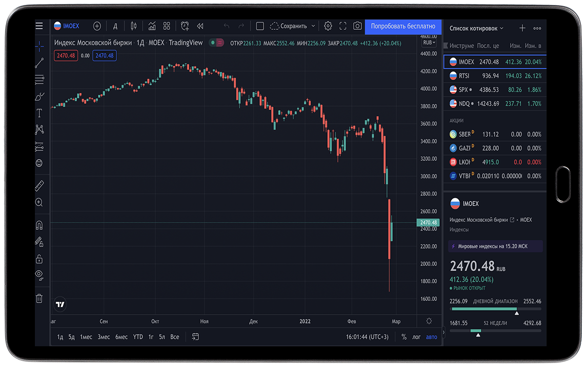Select GAZP stock row

point(495,148)
